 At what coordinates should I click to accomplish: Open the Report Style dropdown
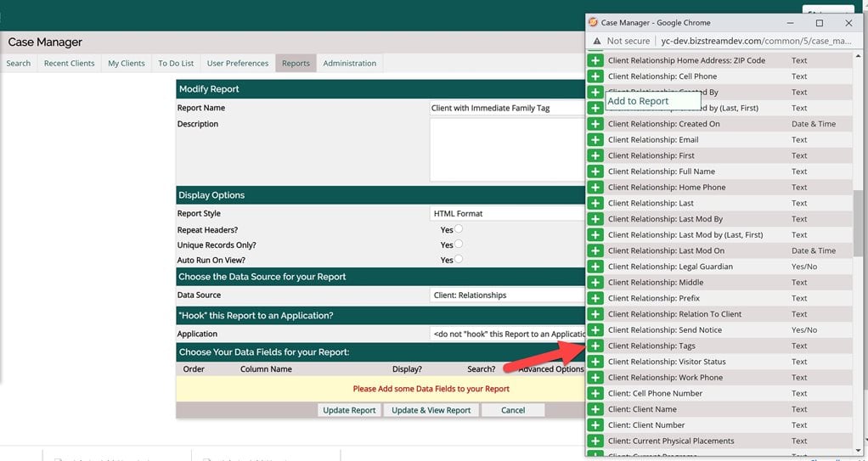[507, 214]
